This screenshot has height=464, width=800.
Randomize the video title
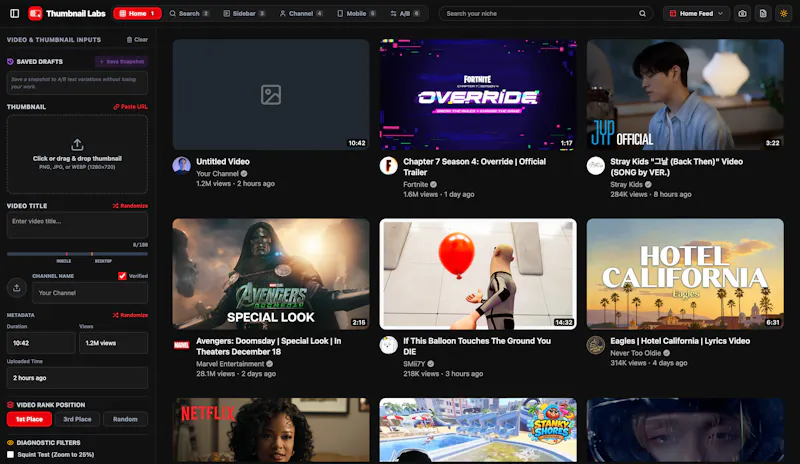click(130, 206)
